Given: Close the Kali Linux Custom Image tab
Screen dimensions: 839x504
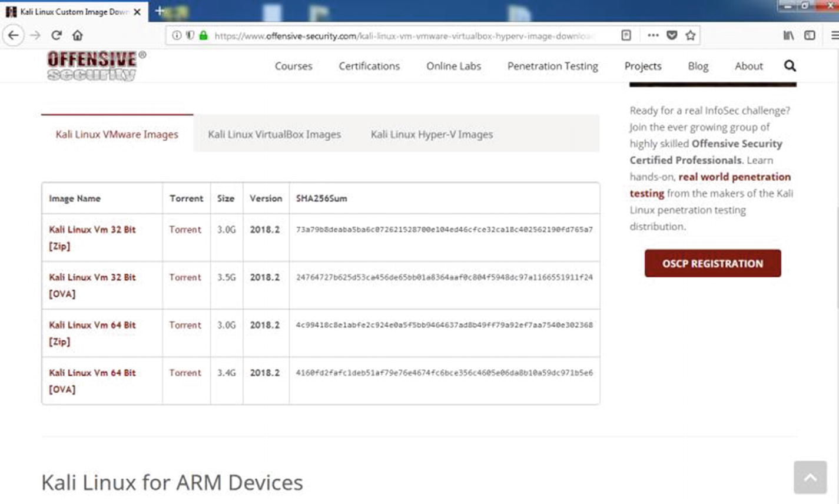Looking at the screenshot, I should pyautogui.click(x=137, y=11).
